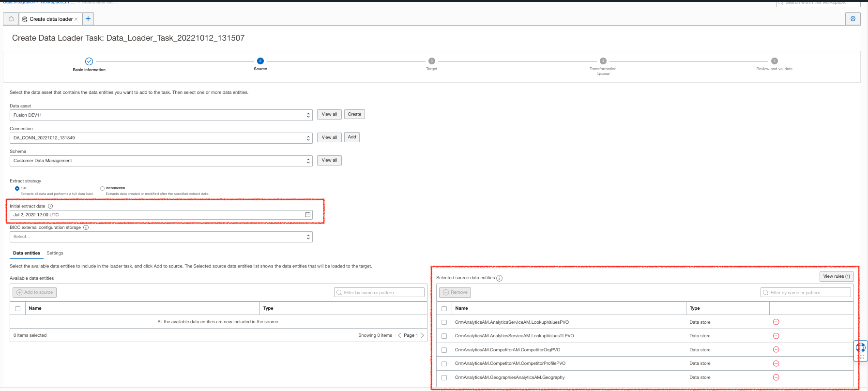Click Remove button in selected entities
The image size is (868, 391).
[x=455, y=292]
